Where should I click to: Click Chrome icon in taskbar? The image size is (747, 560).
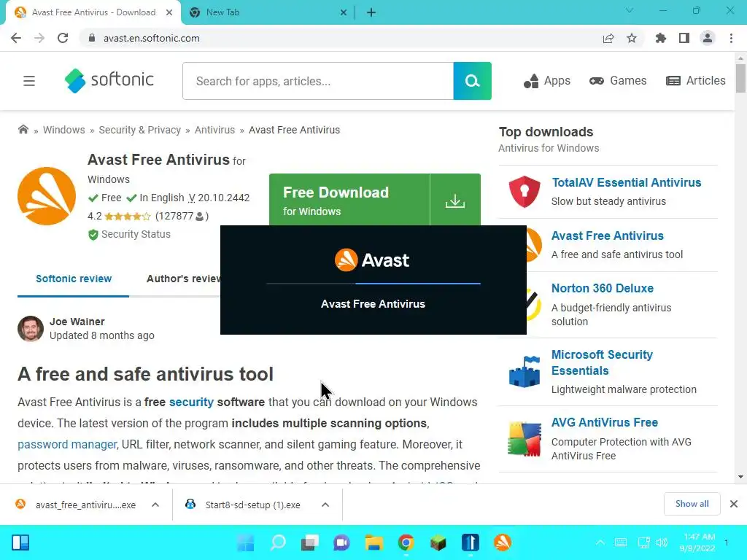[x=406, y=542]
